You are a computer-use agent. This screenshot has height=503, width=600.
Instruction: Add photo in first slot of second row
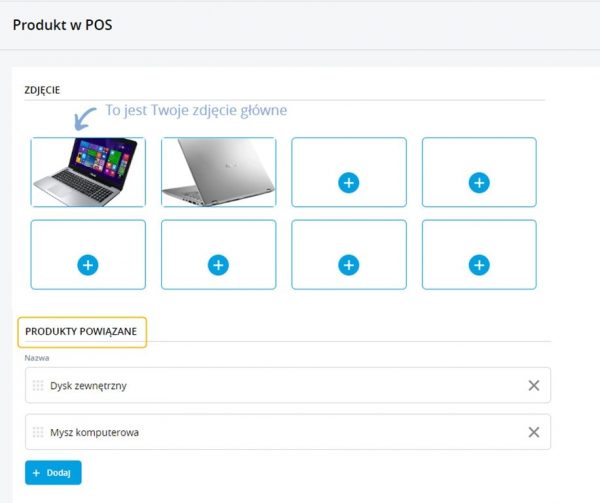88,265
